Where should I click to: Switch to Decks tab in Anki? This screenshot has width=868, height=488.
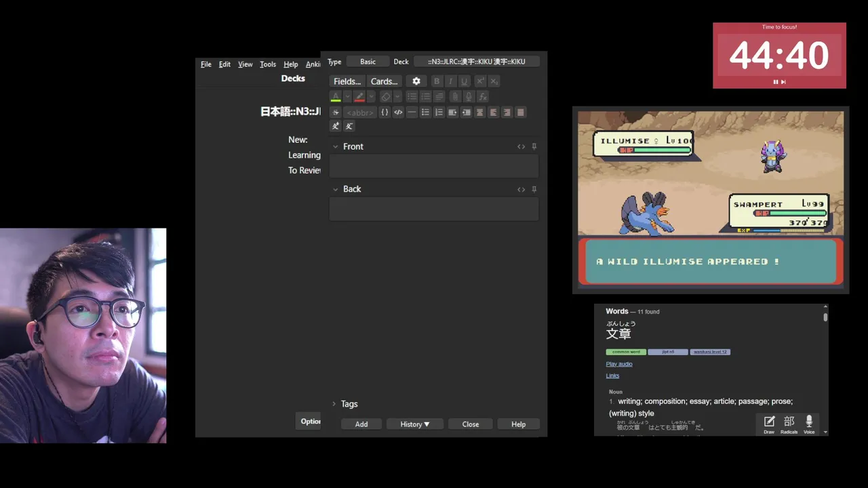[293, 79]
